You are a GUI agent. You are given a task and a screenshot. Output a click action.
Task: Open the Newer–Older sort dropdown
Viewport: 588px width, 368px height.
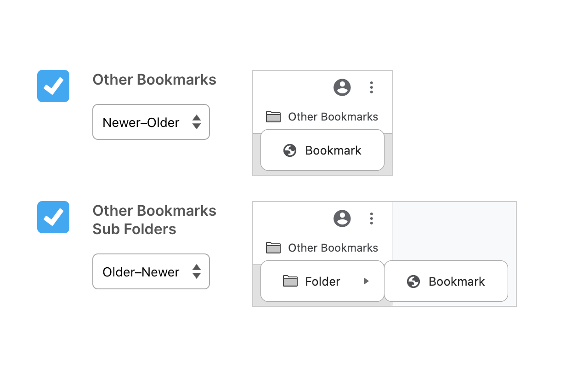(151, 122)
